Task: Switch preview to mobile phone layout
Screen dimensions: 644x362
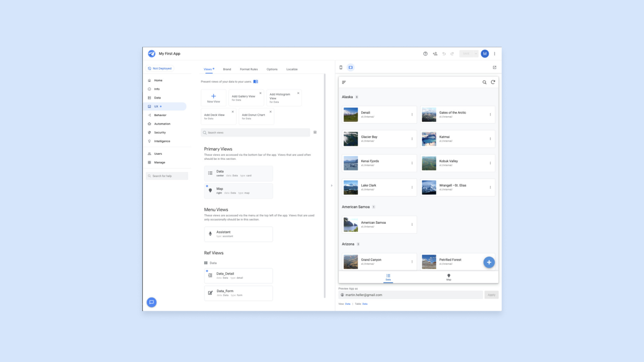Action: point(341,67)
